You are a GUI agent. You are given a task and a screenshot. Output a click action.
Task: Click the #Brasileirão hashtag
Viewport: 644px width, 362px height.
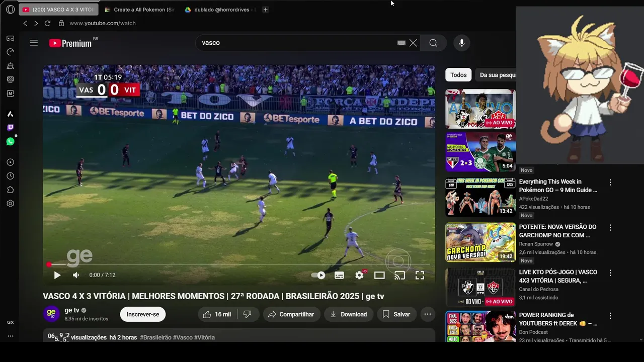click(x=155, y=337)
